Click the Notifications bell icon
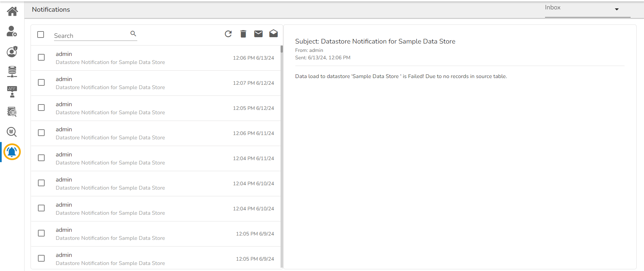Image resolution: width=644 pixels, height=271 pixels. point(12,152)
